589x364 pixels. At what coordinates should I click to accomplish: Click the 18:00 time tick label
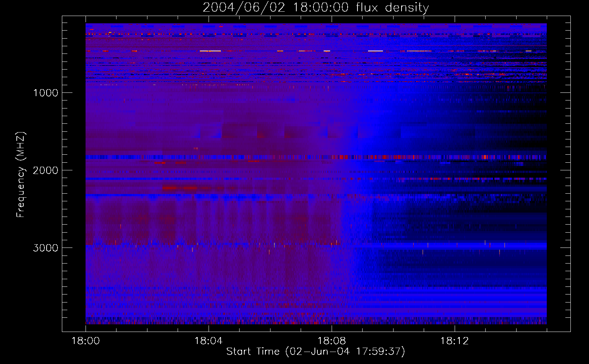pos(86,341)
